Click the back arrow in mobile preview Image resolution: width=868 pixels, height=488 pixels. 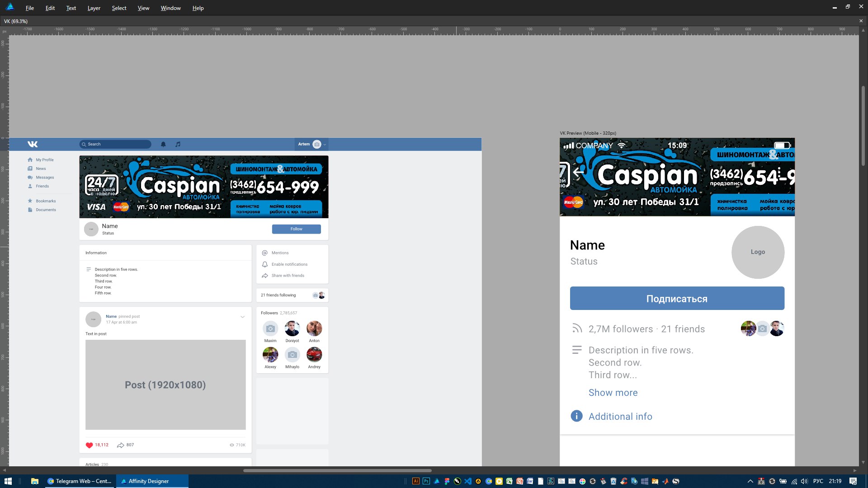(x=578, y=172)
